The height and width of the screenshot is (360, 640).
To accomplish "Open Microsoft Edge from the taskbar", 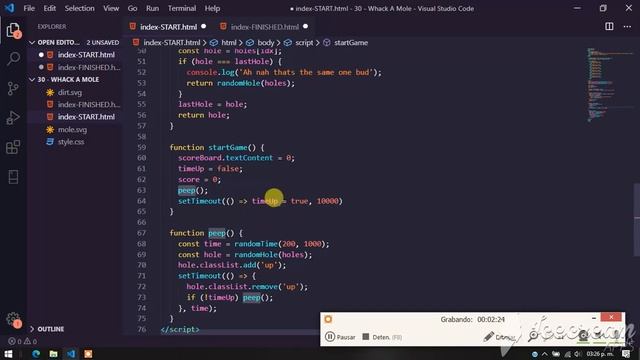I will 36,353.
